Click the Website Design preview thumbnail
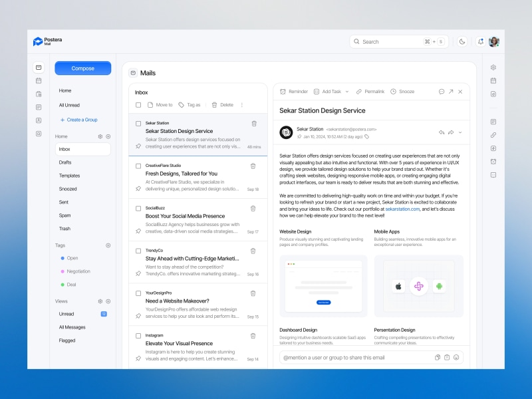The image size is (532, 399). coord(323,286)
